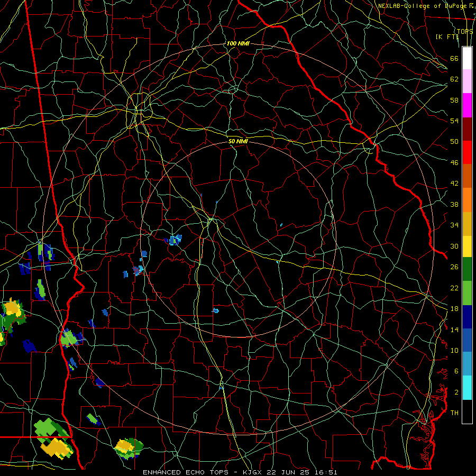The height and width of the screenshot is (476, 476).
Task: Click the legend value 62
Action: click(x=454, y=79)
